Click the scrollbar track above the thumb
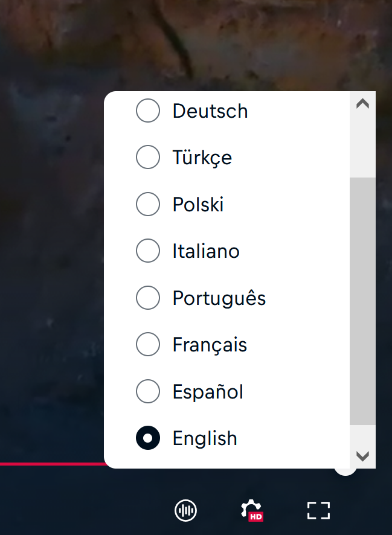 click(x=362, y=145)
